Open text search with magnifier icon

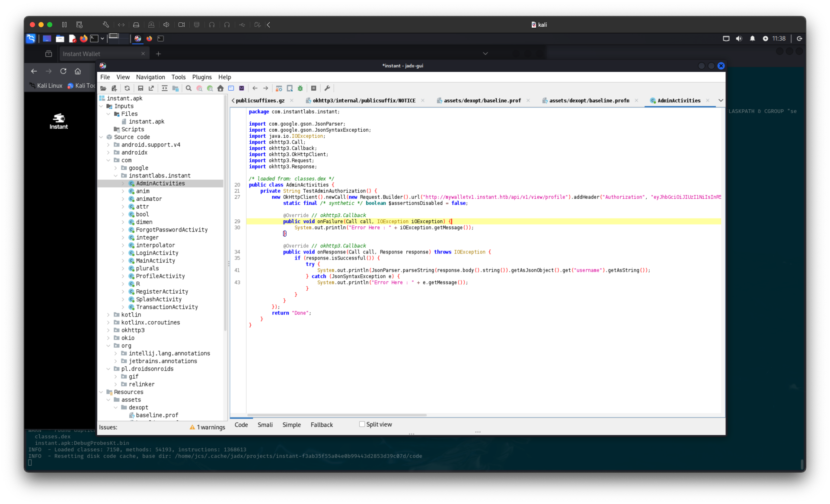click(x=188, y=89)
